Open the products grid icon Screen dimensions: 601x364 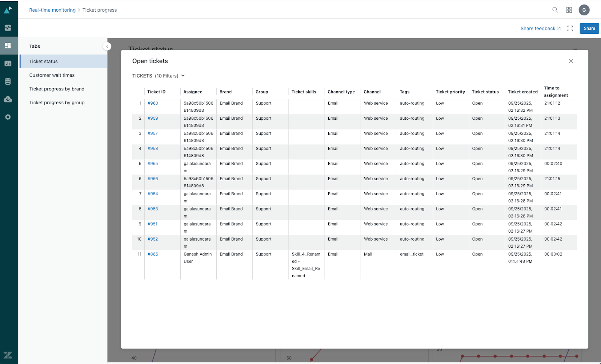point(569,10)
